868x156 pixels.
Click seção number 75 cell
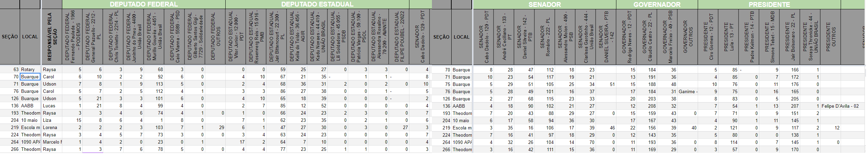(441, 84)
